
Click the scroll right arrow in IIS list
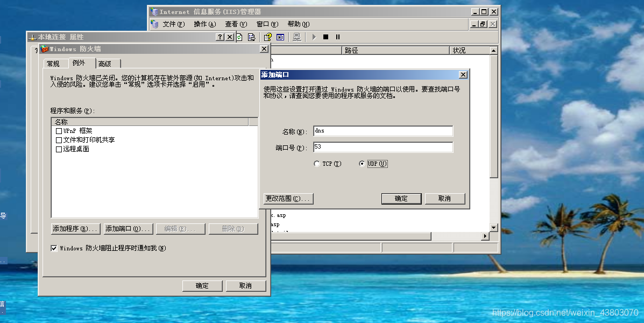coord(485,236)
